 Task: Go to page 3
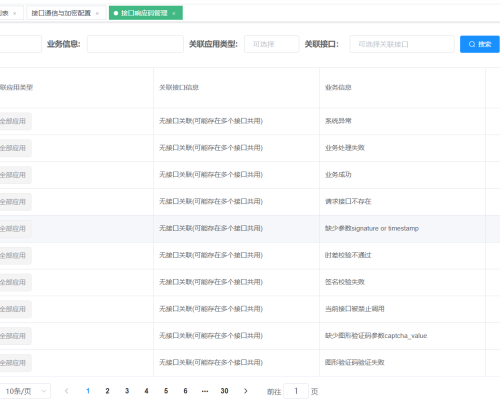pyautogui.click(x=127, y=391)
